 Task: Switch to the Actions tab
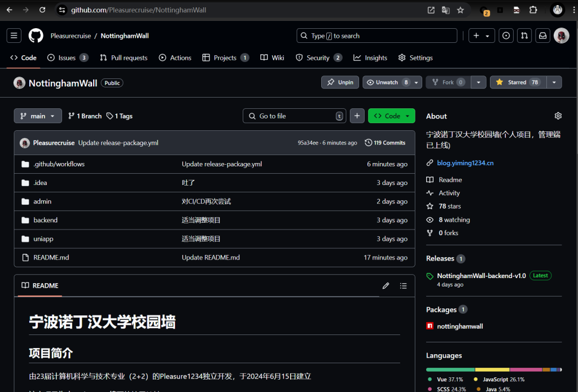pos(175,58)
